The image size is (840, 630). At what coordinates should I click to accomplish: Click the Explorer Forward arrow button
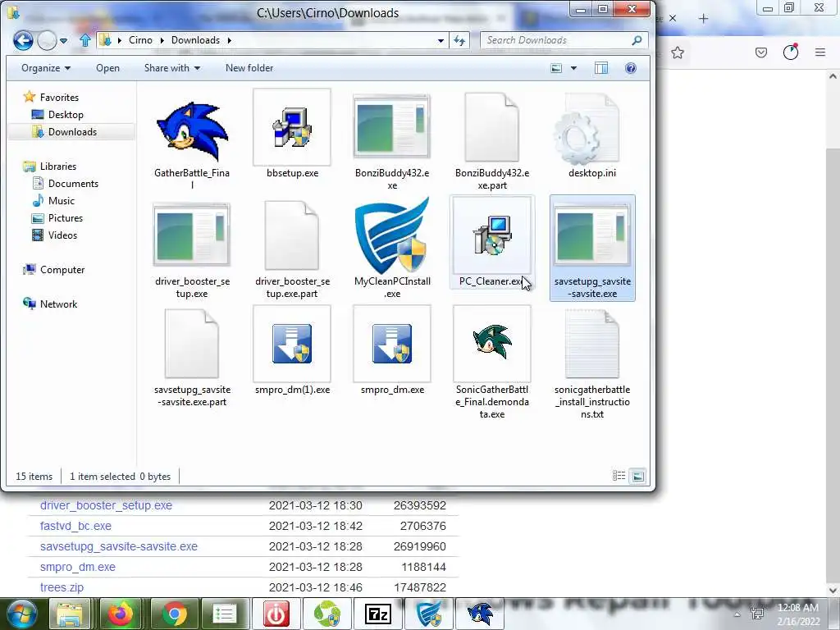click(47, 40)
